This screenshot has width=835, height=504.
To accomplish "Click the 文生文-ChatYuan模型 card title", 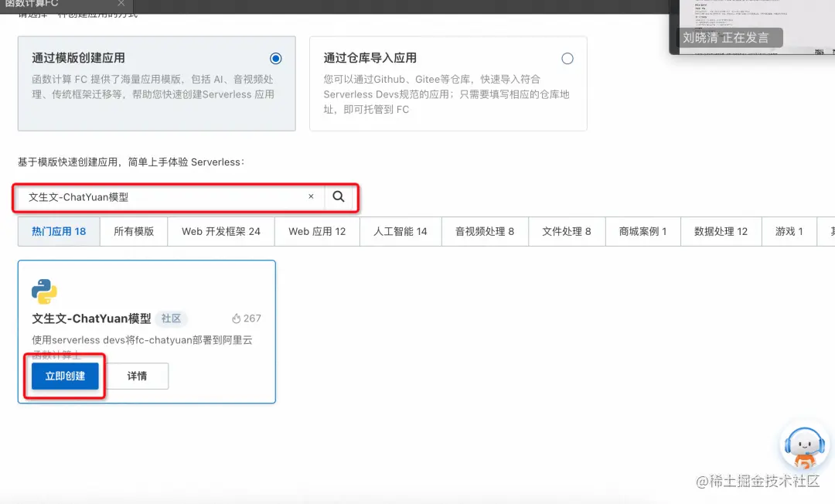I will click(91, 318).
